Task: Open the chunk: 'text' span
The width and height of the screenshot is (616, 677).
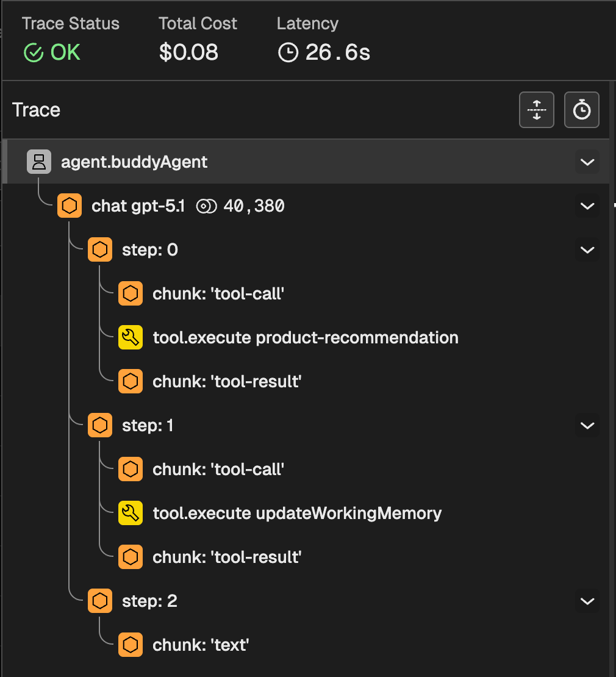Action: coord(201,645)
